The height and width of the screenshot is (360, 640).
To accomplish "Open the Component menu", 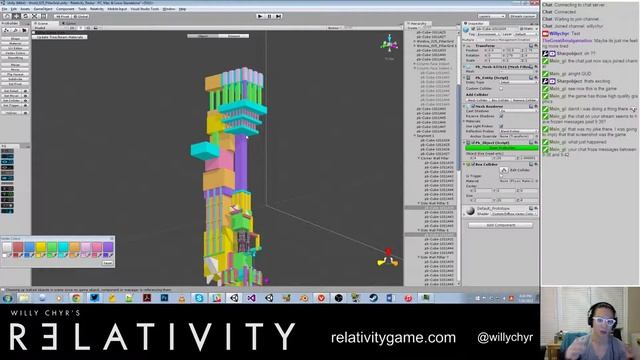I will pyautogui.click(x=65, y=9).
